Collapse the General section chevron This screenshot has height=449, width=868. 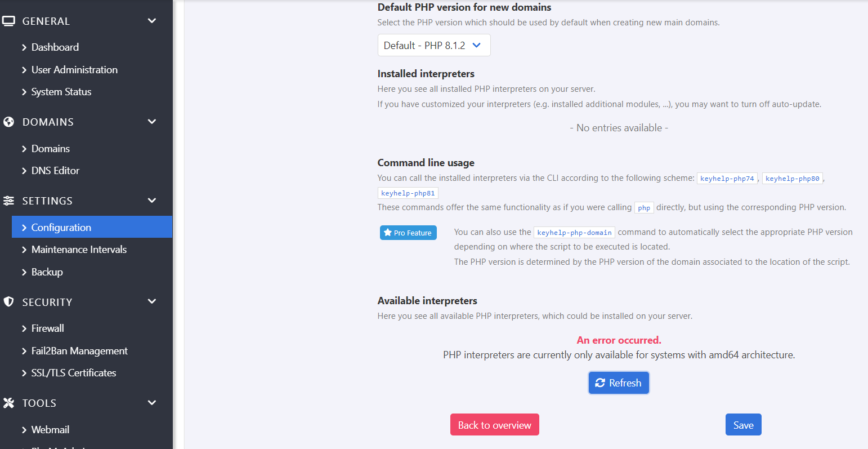coord(152,21)
